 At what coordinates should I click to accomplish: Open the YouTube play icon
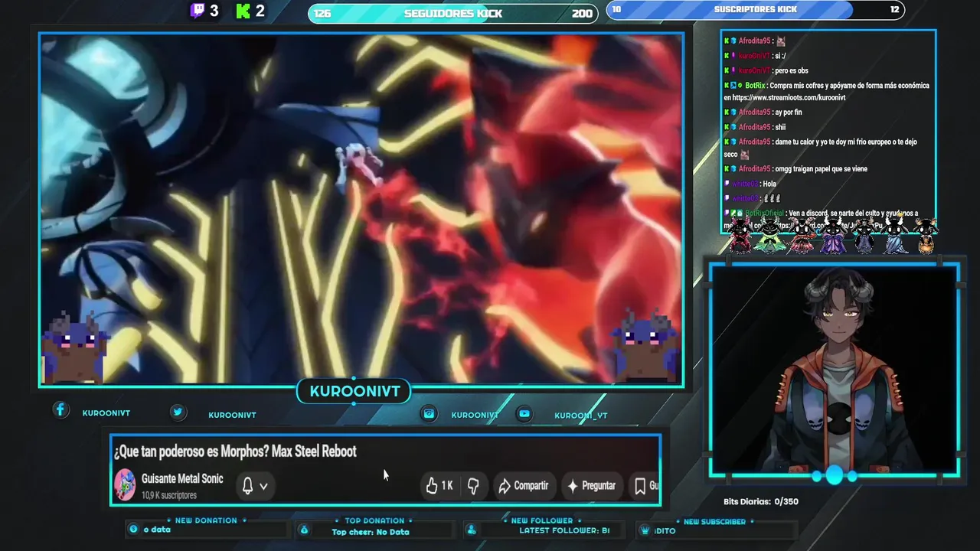click(524, 413)
